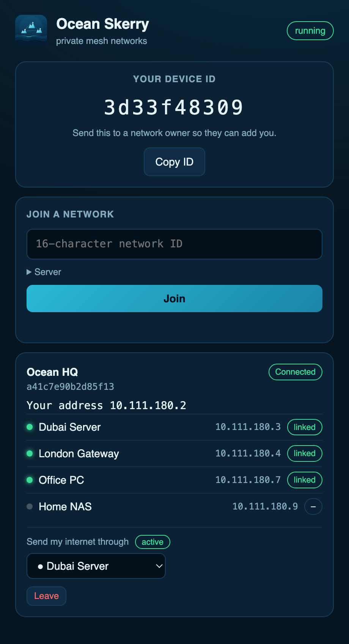This screenshot has width=349, height=644.
Task: Copy the device ID with Copy ID button
Action: pyautogui.click(x=174, y=162)
